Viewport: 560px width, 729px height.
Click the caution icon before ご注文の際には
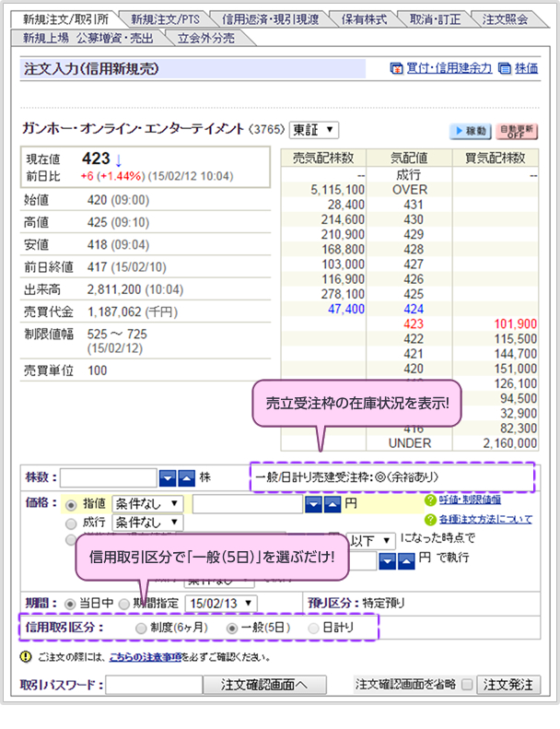point(26,657)
